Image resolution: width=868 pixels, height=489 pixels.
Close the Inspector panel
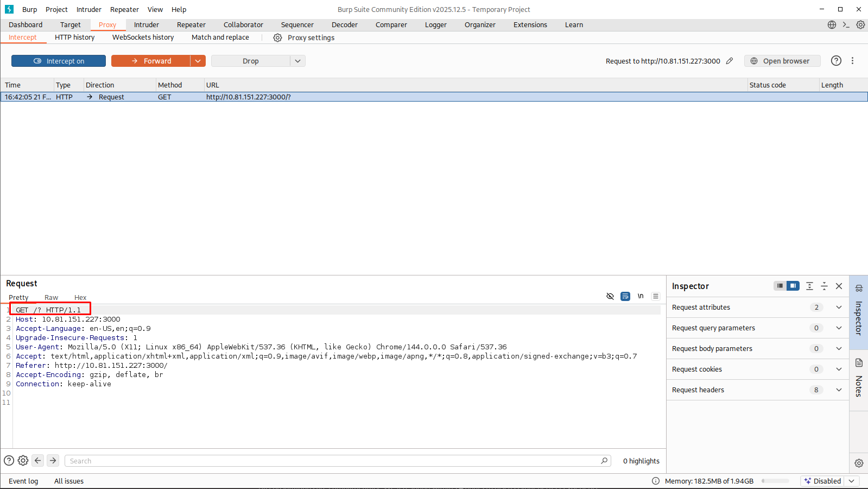point(839,286)
